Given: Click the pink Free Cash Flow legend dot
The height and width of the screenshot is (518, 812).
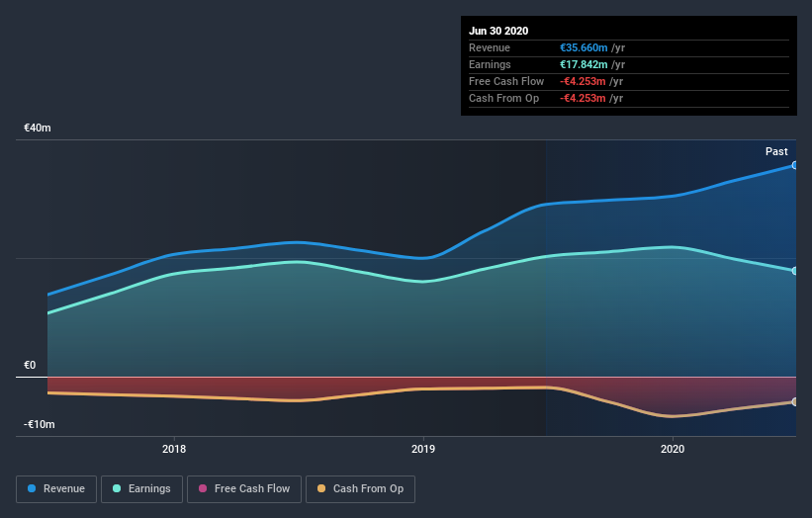Looking at the screenshot, I should coord(203,488).
